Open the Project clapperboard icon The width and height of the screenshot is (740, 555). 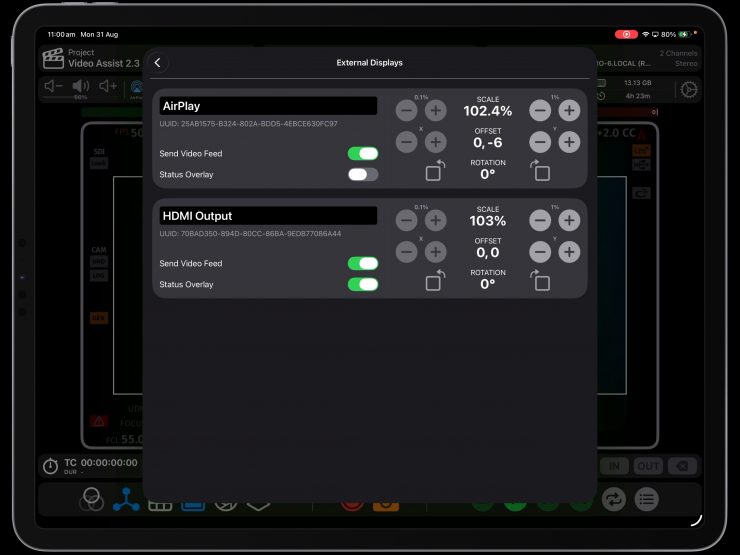point(53,59)
